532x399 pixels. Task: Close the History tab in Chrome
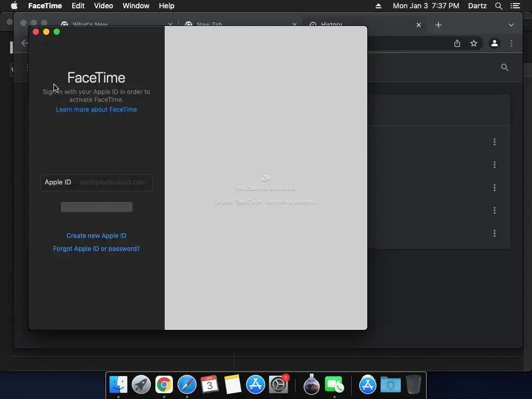tap(419, 25)
